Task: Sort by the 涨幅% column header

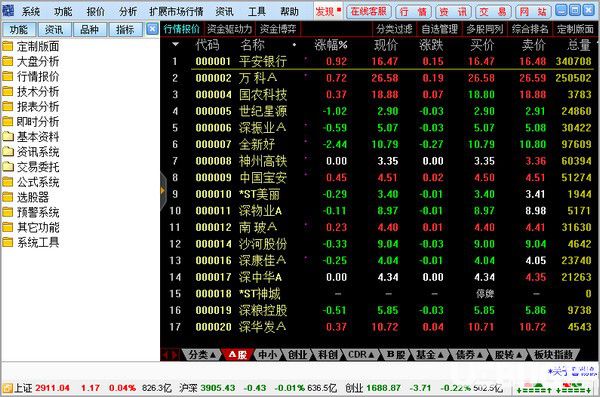Action: pyautogui.click(x=331, y=45)
